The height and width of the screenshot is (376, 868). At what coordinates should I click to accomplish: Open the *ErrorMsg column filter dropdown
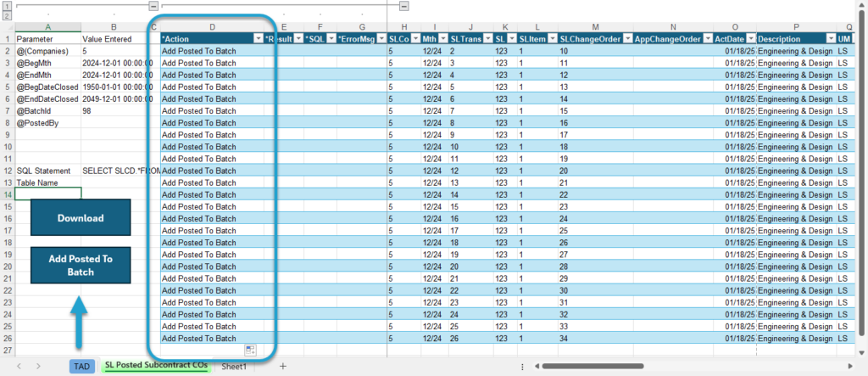pos(381,38)
